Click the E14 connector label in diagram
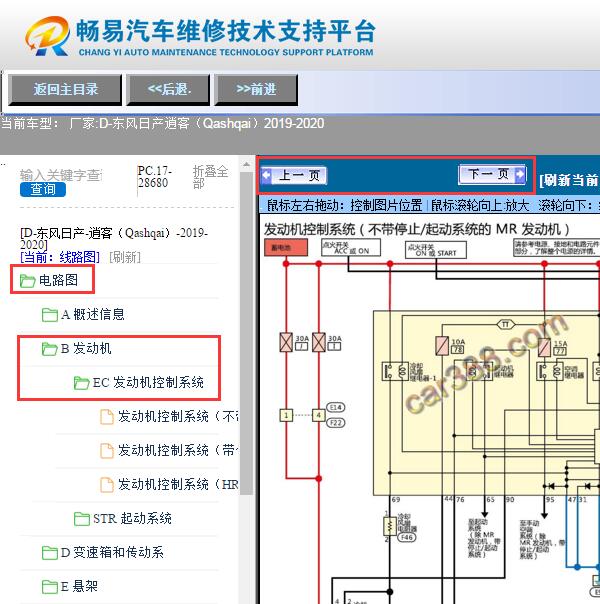Image resolution: width=600 pixels, height=604 pixels. 336,408
